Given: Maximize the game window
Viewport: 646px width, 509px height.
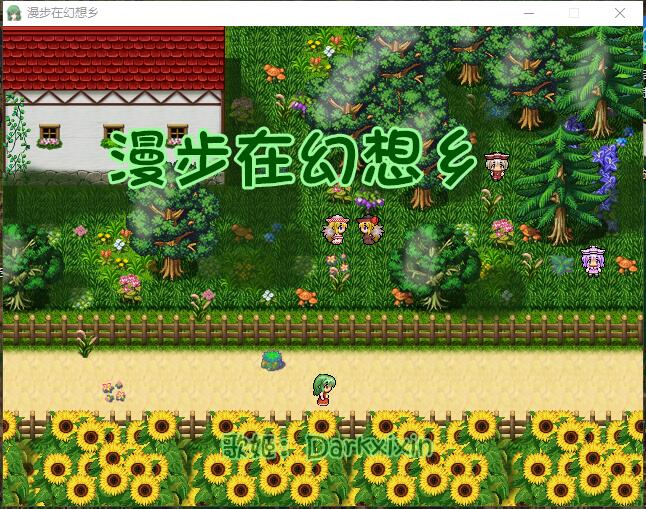Looking at the screenshot, I should [574, 13].
